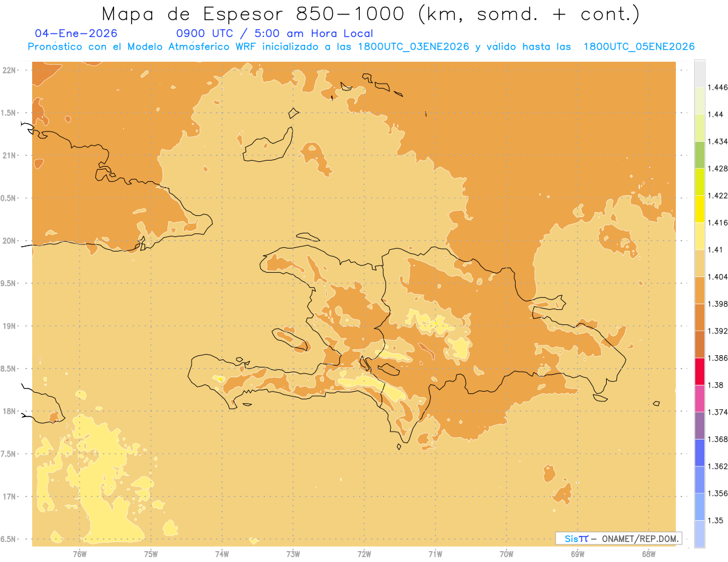The image size is (728, 562).
Task: Pick the purple swatch between 1.368 and 1.374
Action: pyautogui.click(x=699, y=426)
